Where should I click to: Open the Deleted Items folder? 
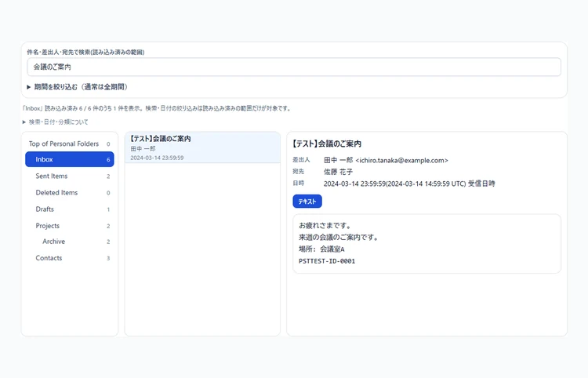click(69, 192)
